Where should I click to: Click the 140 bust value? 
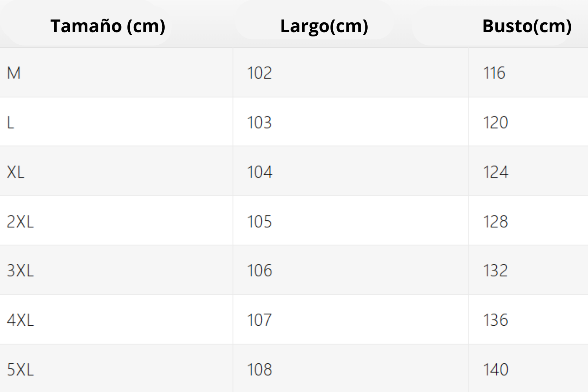coord(495,370)
